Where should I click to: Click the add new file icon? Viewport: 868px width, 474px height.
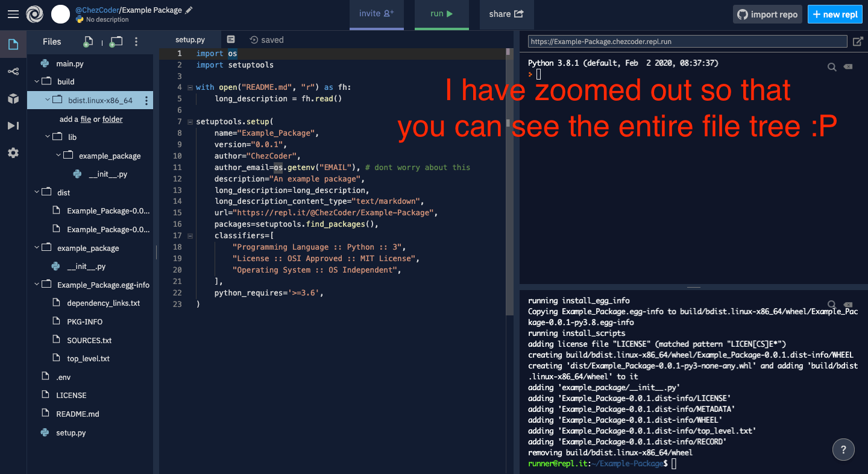click(88, 42)
